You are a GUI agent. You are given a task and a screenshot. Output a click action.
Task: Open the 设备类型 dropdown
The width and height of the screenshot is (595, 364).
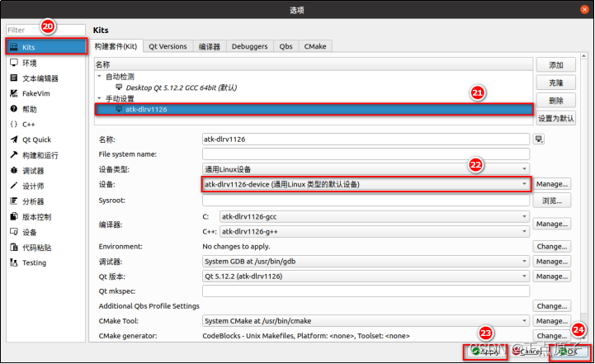tap(366, 169)
